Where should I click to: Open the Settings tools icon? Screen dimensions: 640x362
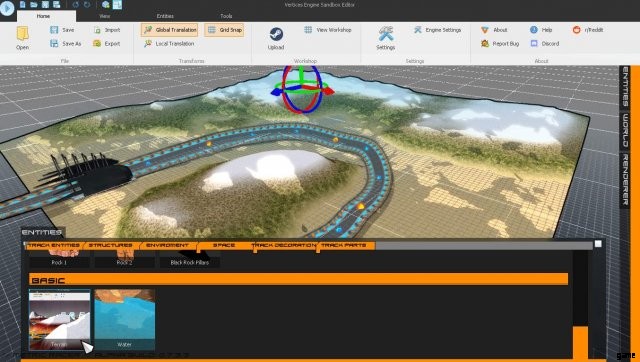[385, 34]
